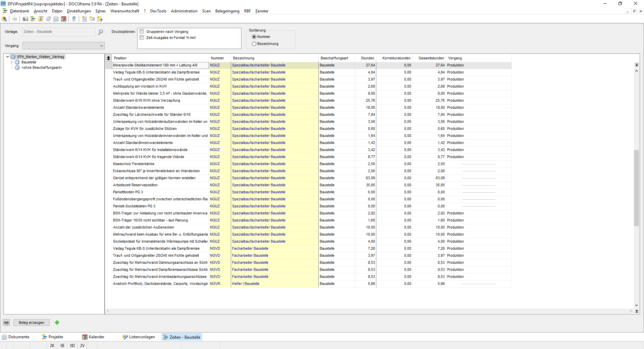Click the MDI restore child window icon
Image resolution: width=644 pixels, height=349 pixels.
[x=634, y=11]
